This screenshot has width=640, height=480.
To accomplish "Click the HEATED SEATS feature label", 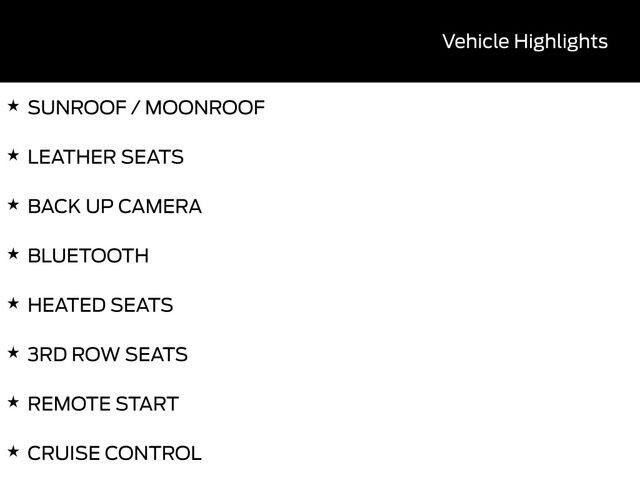I will coord(100,305).
